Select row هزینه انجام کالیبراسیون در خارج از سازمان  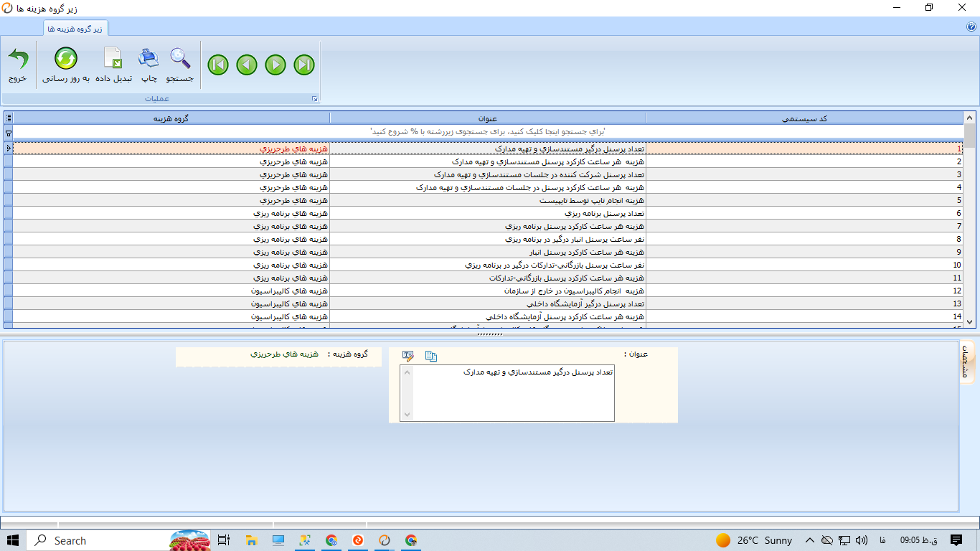(488, 291)
